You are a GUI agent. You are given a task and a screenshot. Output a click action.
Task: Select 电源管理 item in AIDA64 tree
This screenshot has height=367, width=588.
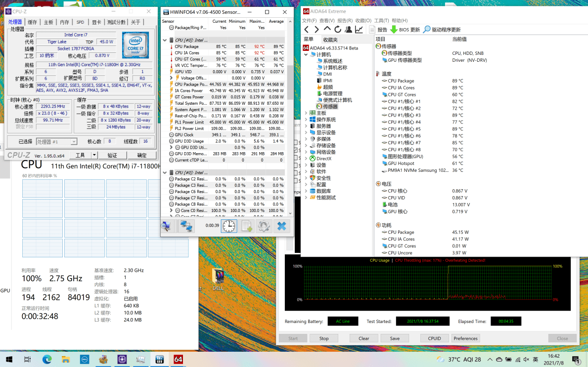[x=329, y=93]
